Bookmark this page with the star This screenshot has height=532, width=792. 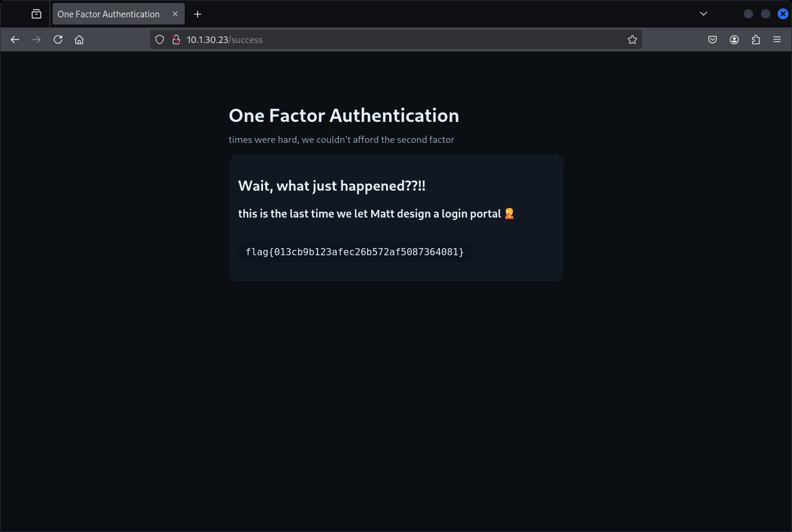[632, 39]
